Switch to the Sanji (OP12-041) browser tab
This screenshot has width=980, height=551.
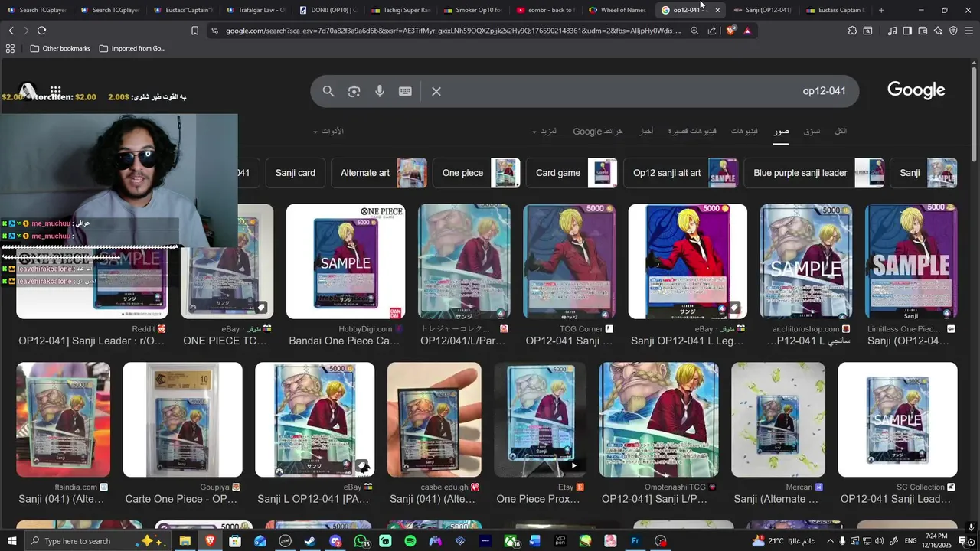[x=762, y=10]
